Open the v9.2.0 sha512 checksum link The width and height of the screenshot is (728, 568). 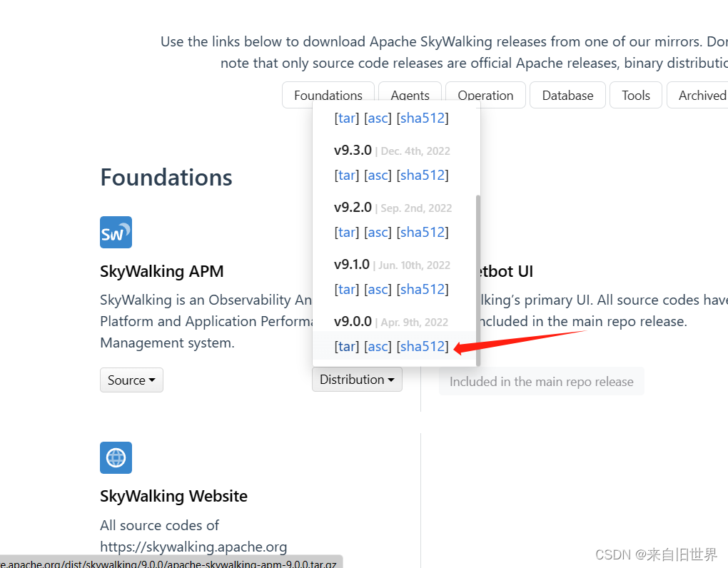coord(423,232)
